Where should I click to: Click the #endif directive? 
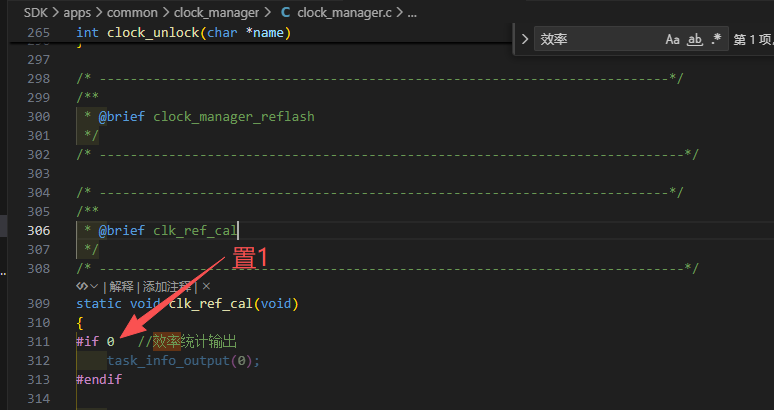click(x=99, y=379)
